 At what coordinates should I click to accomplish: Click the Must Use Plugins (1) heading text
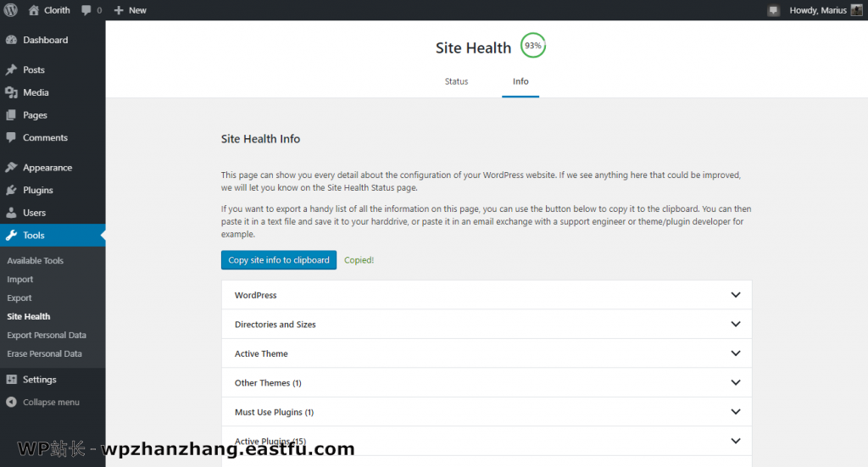[274, 412]
